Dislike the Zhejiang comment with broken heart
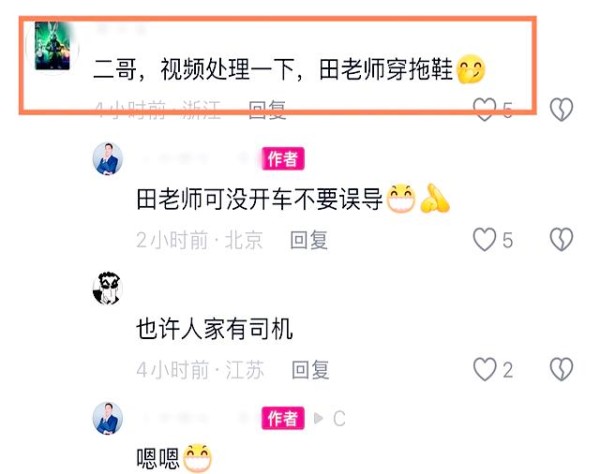600x474 pixels. [561, 109]
